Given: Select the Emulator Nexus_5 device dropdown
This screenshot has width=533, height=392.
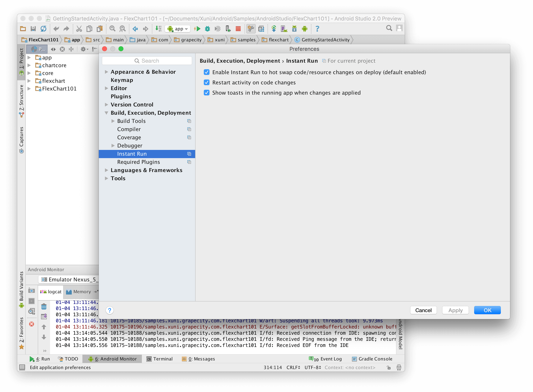Looking at the screenshot, I should [x=69, y=279].
